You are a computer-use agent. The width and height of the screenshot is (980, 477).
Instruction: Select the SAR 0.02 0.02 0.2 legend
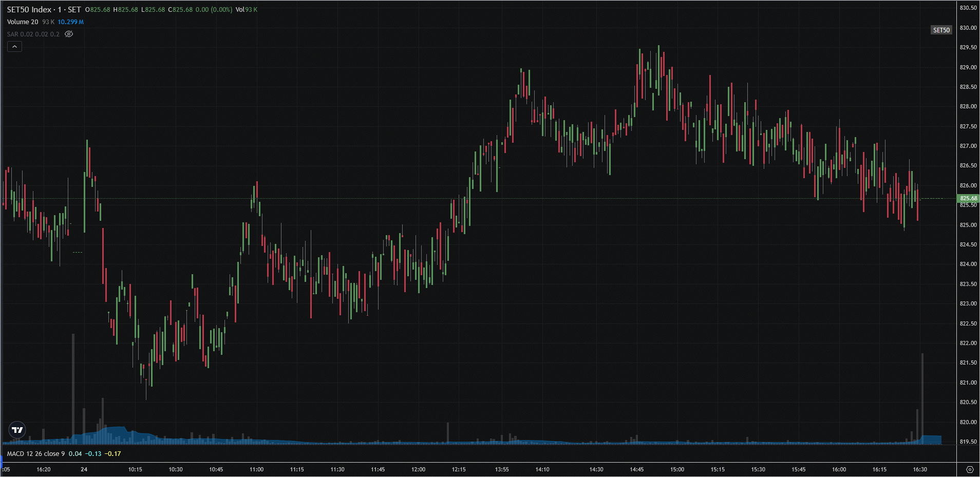click(x=33, y=34)
